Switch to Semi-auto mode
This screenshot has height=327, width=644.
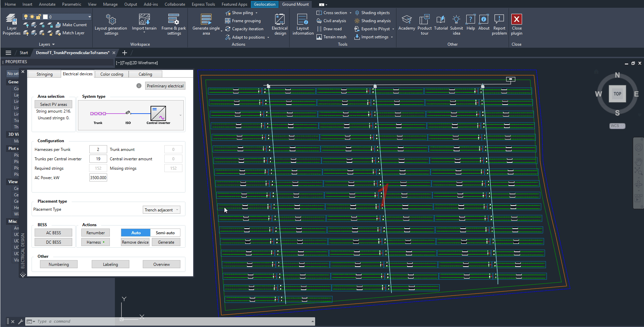[x=165, y=233]
